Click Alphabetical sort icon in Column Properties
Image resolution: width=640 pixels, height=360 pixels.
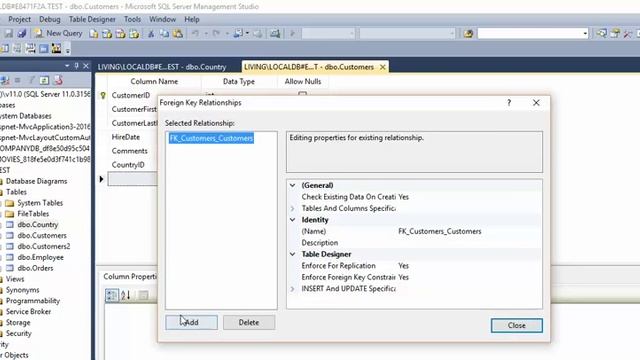pos(126,295)
